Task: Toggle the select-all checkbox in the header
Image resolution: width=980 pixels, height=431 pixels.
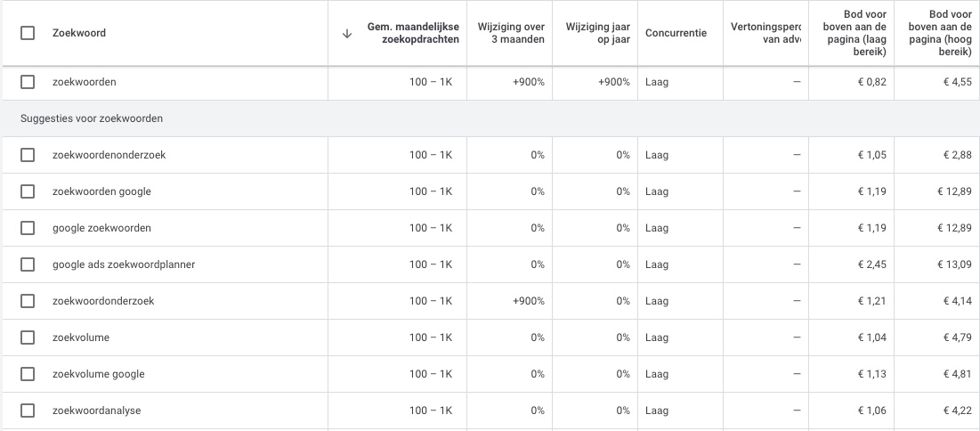Action: coord(28,33)
